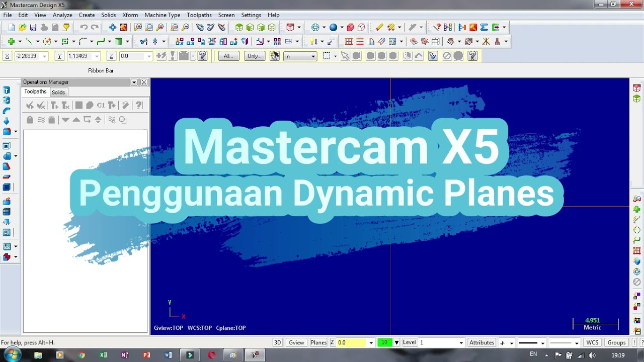Click the All... selection button
Screen dimensions: 644x362
228,56
